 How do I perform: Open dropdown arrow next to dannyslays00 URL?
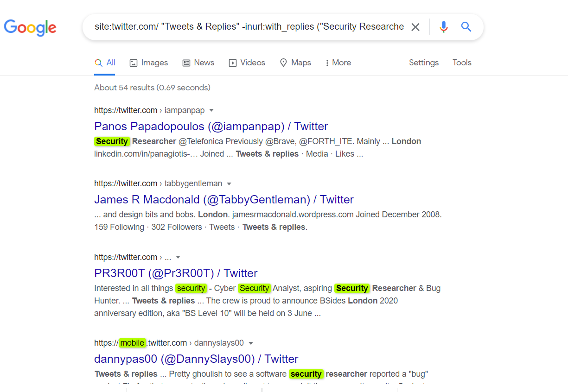tap(251, 343)
